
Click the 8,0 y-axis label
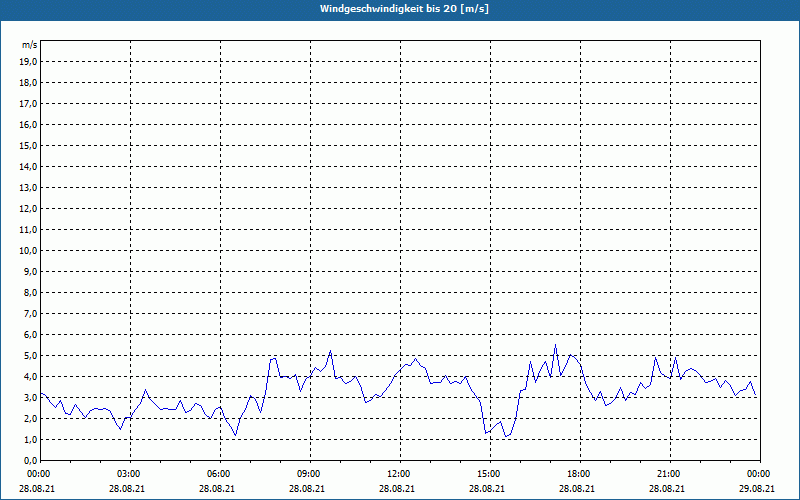31,292
